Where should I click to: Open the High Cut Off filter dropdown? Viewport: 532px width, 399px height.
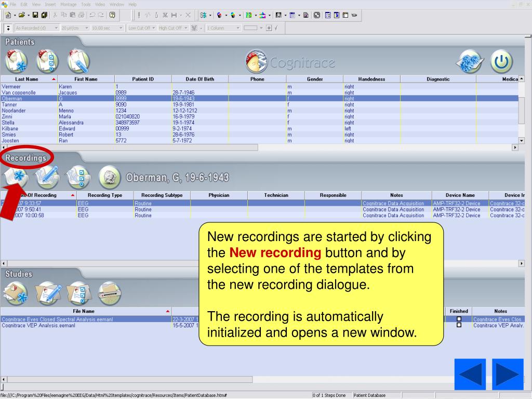[x=173, y=28]
